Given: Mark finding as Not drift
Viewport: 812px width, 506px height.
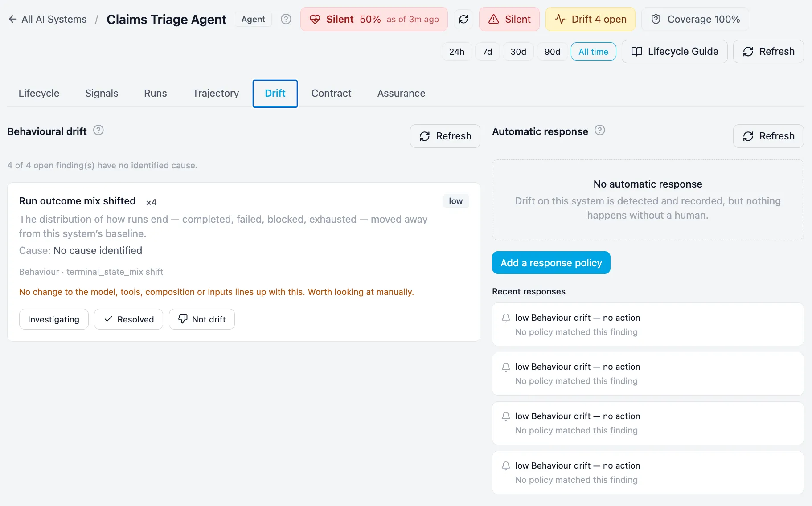Looking at the screenshot, I should pos(202,319).
